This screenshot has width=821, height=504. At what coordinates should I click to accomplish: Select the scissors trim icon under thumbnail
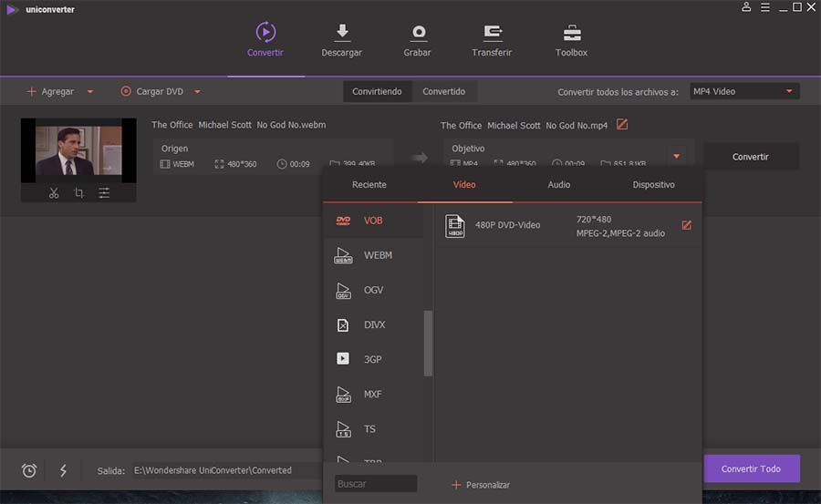click(54, 193)
